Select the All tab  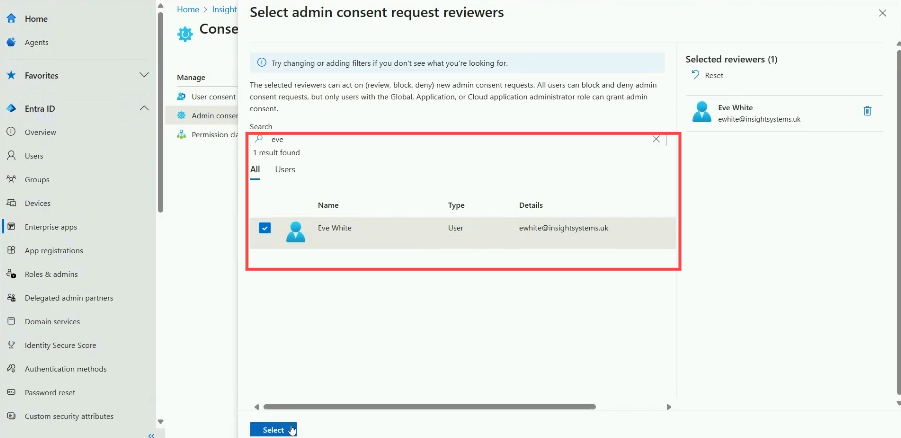pyautogui.click(x=255, y=170)
